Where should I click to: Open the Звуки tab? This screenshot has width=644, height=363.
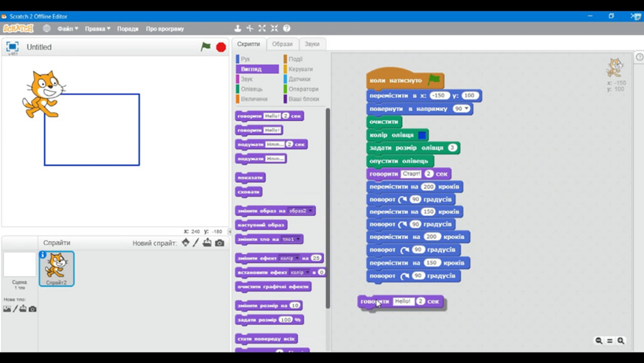[312, 44]
